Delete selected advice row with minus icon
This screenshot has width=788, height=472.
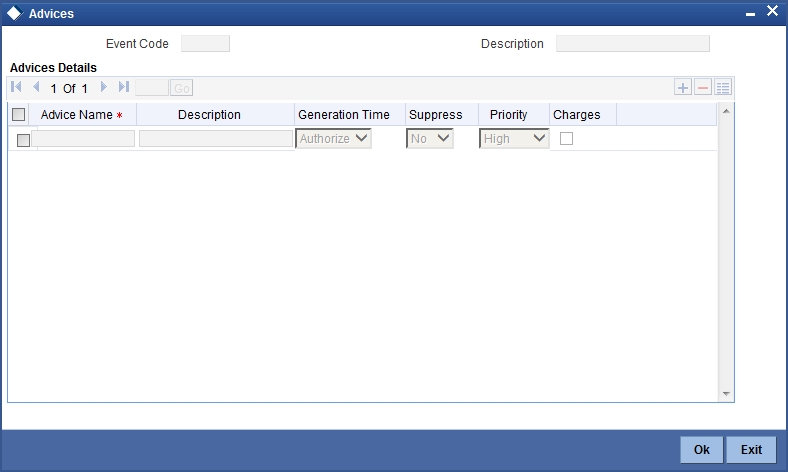703,87
